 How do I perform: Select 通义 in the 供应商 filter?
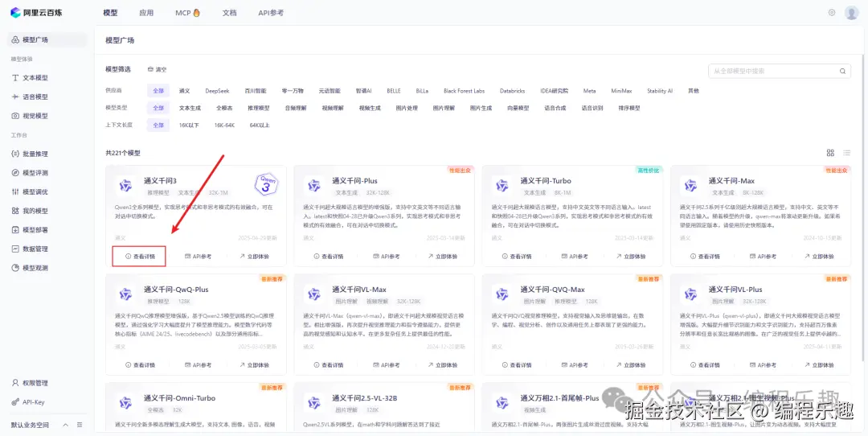point(184,91)
